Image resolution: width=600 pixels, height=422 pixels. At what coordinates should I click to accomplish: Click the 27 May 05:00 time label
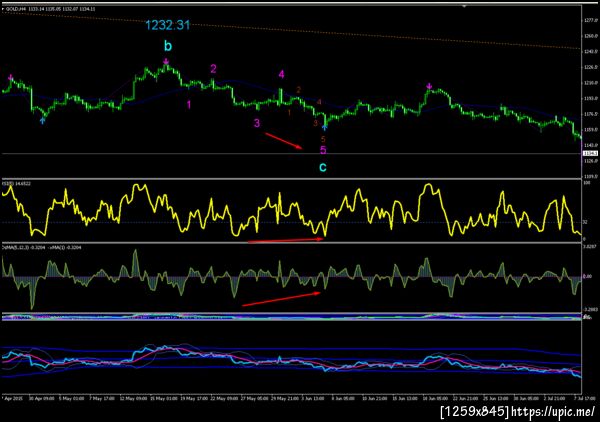254,398
